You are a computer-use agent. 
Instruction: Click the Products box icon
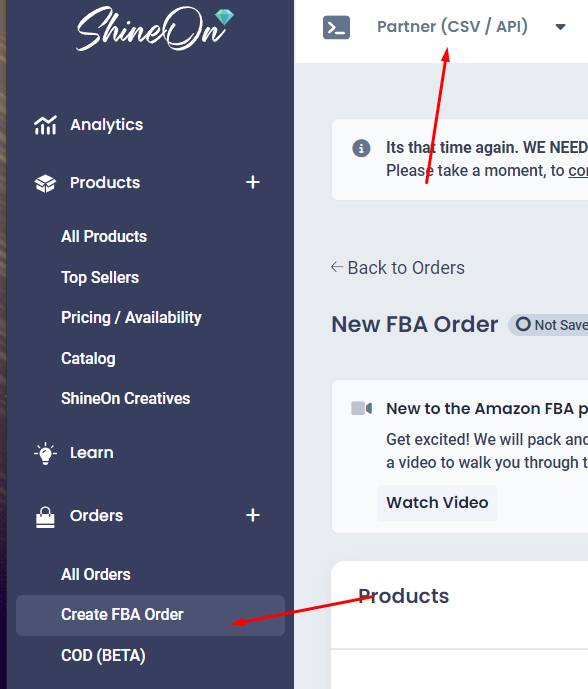45,183
